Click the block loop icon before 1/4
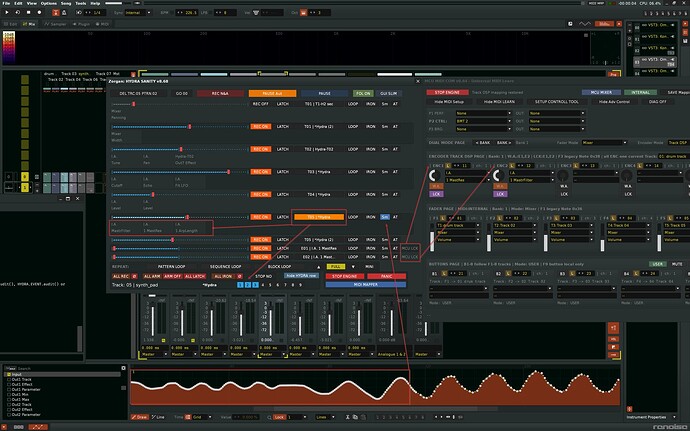This screenshot has width=690, height=431. (x=79, y=13)
